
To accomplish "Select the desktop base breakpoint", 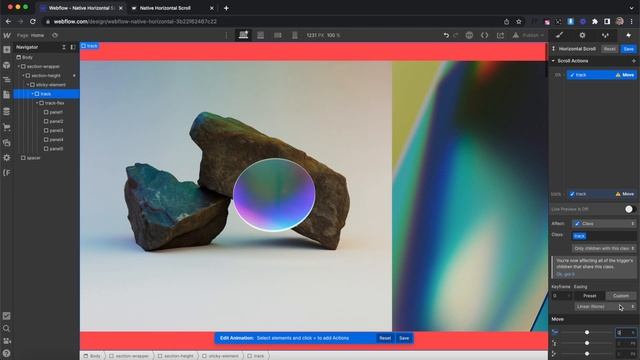I will [243, 36].
